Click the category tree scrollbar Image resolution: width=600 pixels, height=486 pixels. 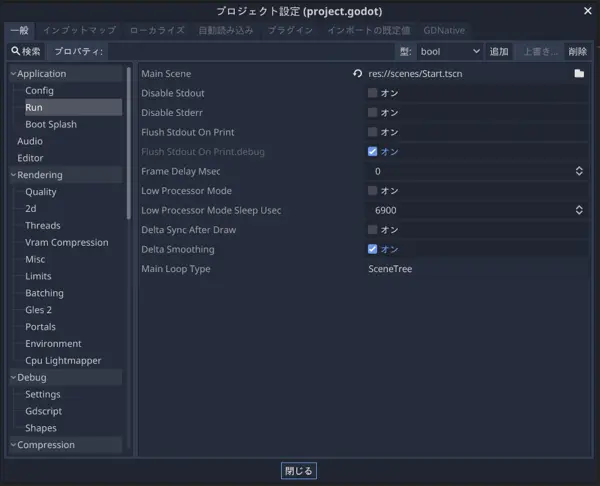(x=129, y=143)
